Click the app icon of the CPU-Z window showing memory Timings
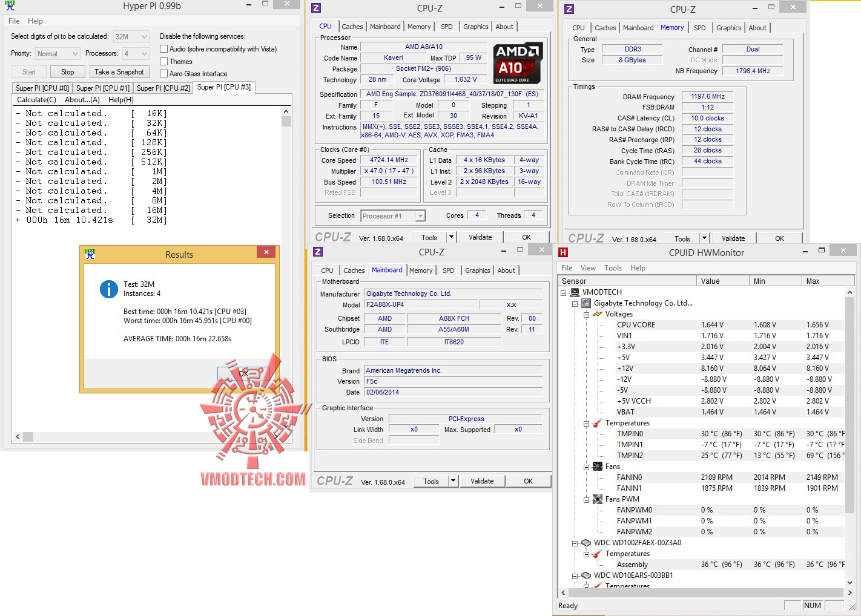This screenshot has width=861, height=616. click(569, 9)
